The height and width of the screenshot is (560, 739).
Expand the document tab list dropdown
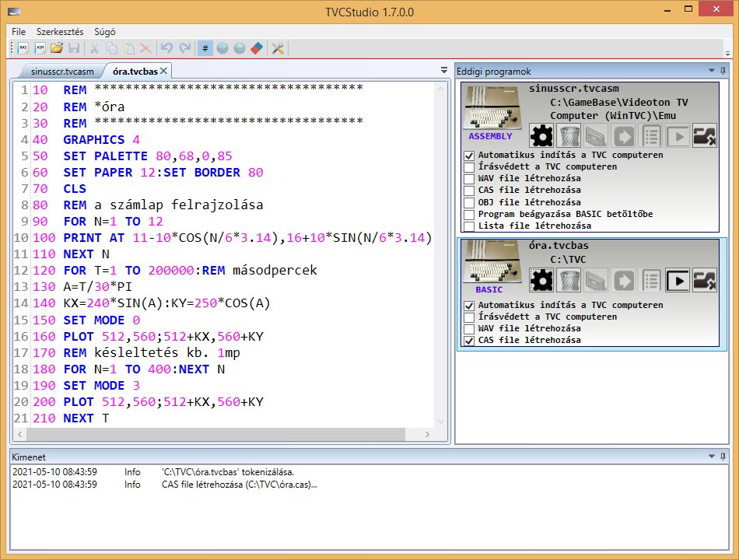tap(443, 71)
